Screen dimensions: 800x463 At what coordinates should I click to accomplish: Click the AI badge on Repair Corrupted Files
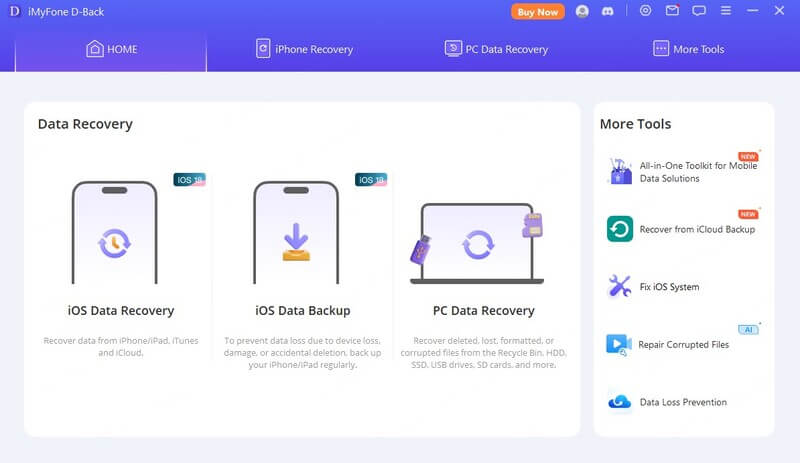click(748, 329)
